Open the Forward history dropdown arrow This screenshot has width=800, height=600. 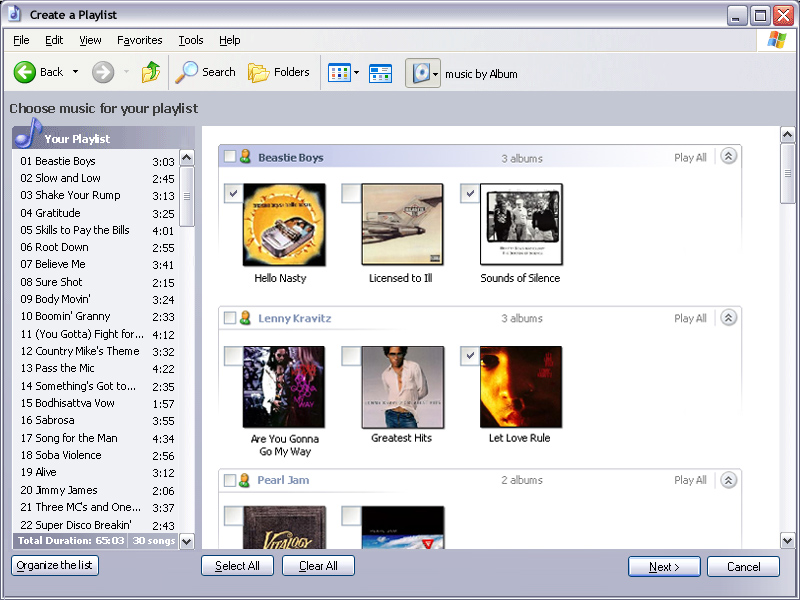pyautogui.click(x=126, y=72)
